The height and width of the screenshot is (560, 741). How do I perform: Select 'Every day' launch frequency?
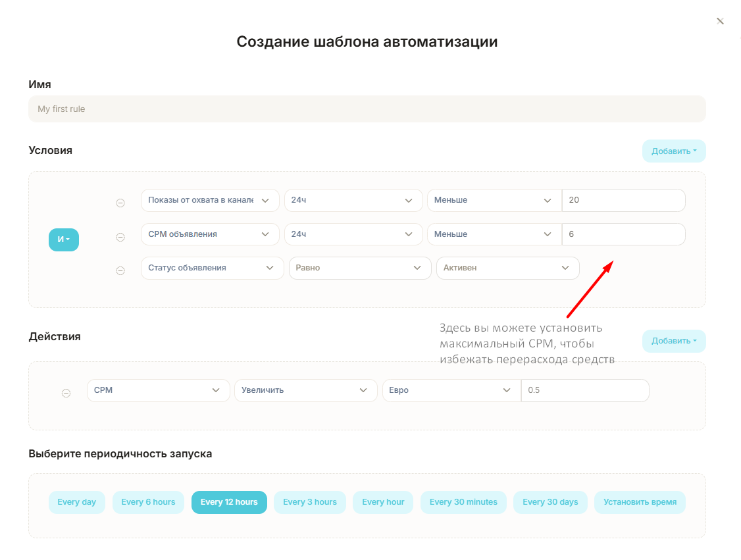pyautogui.click(x=76, y=502)
